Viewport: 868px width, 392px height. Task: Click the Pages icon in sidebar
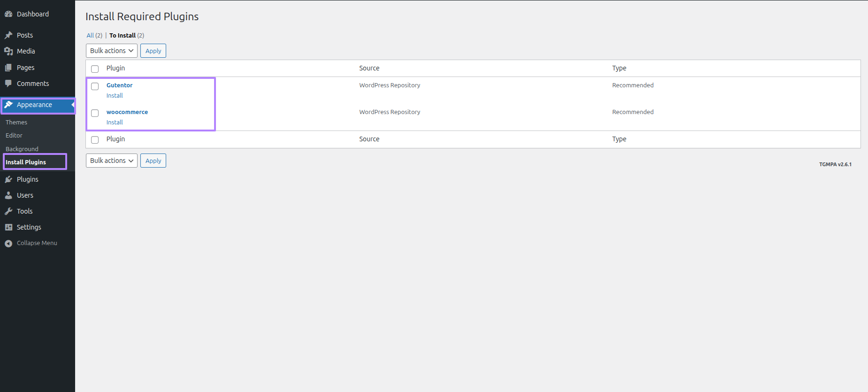click(x=8, y=68)
